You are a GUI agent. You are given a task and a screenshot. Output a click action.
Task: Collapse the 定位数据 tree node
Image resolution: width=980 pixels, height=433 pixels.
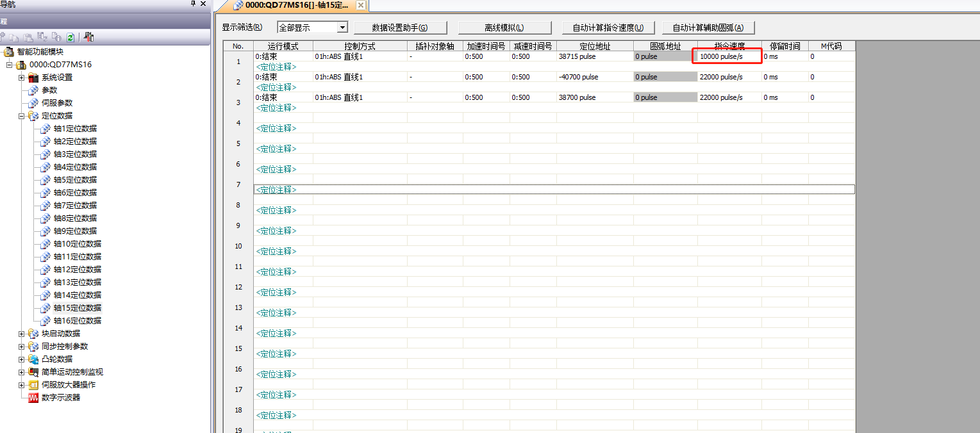pos(22,116)
